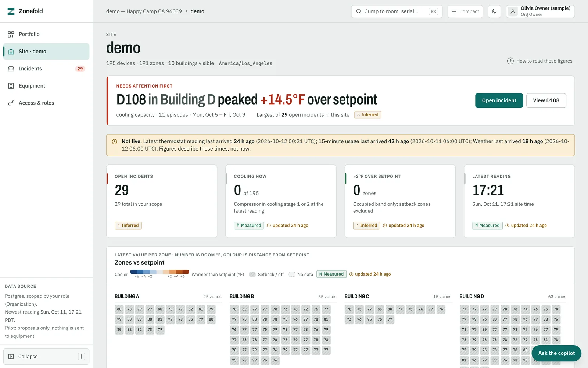588x368 pixels.
Task: Click the Inferred badge in attention banner
Action: (368, 115)
